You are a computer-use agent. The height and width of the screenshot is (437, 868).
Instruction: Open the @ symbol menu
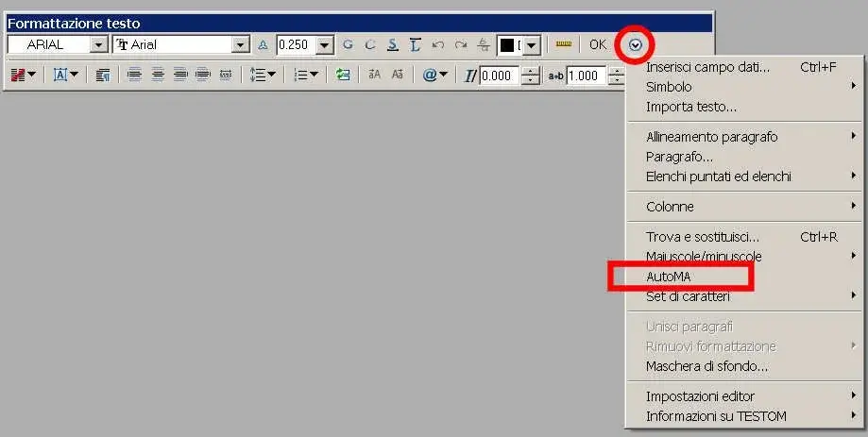coord(435,76)
